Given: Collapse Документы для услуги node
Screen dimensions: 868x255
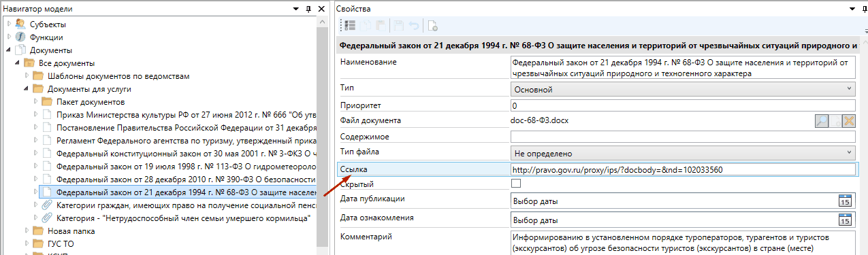Looking at the screenshot, I should [x=27, y=89].
